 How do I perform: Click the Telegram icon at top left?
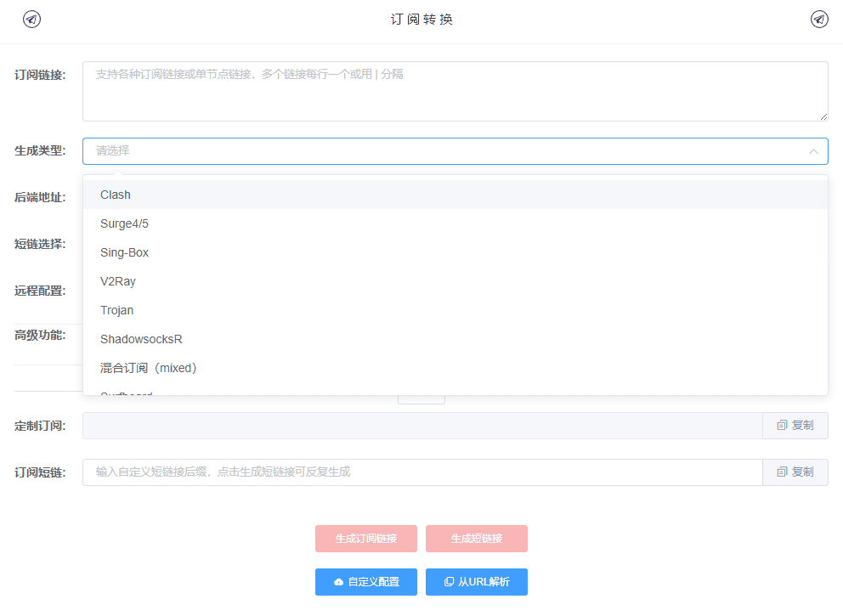(x=31, y=19)
